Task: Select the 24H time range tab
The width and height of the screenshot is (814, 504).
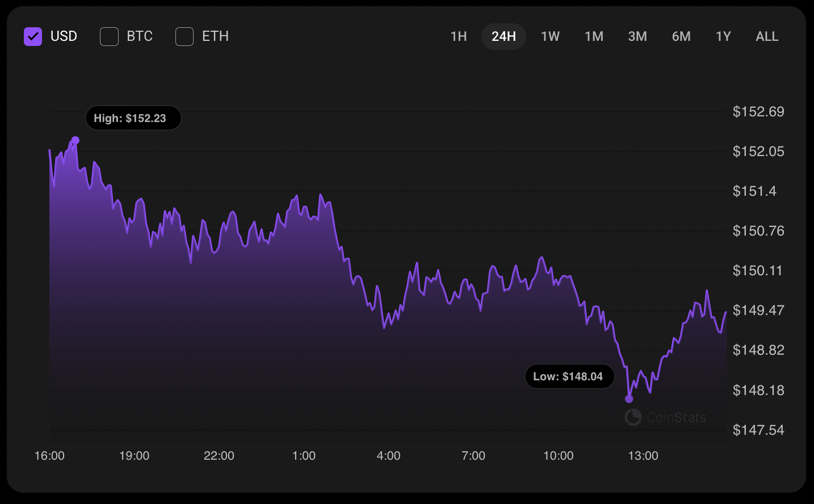Action: coord(503,36)
